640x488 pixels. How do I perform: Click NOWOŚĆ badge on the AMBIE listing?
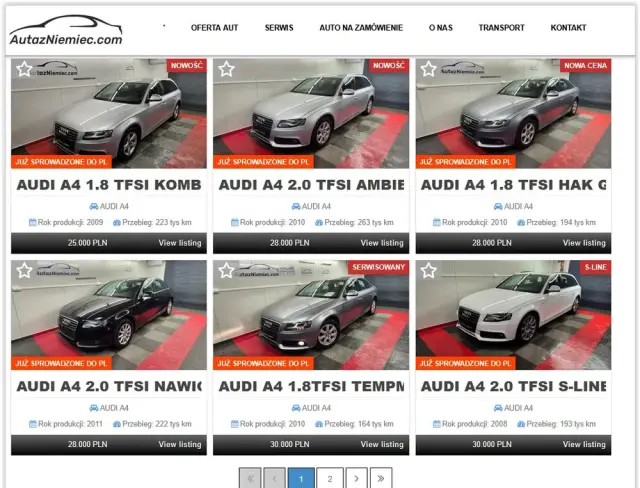pos(389,65)
